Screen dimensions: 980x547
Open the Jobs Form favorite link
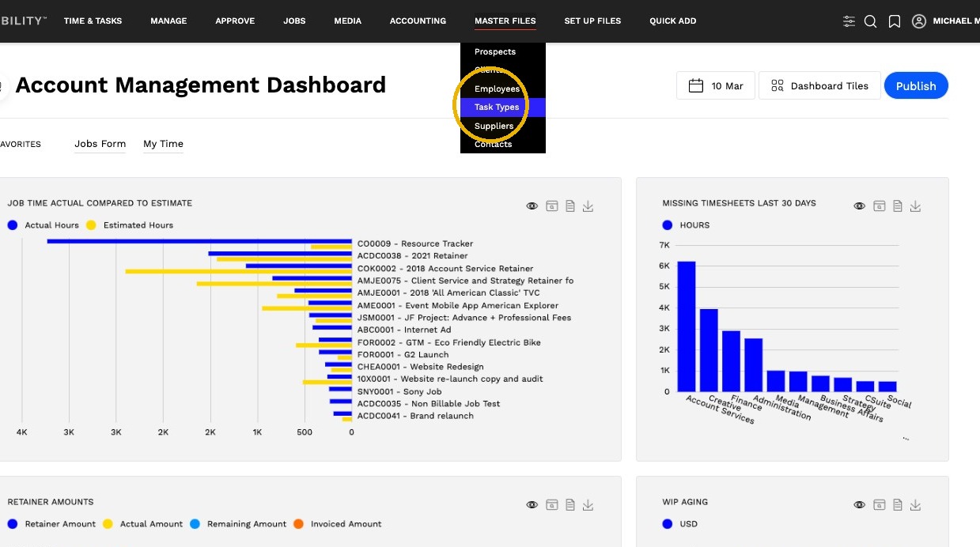pos(100,144)
